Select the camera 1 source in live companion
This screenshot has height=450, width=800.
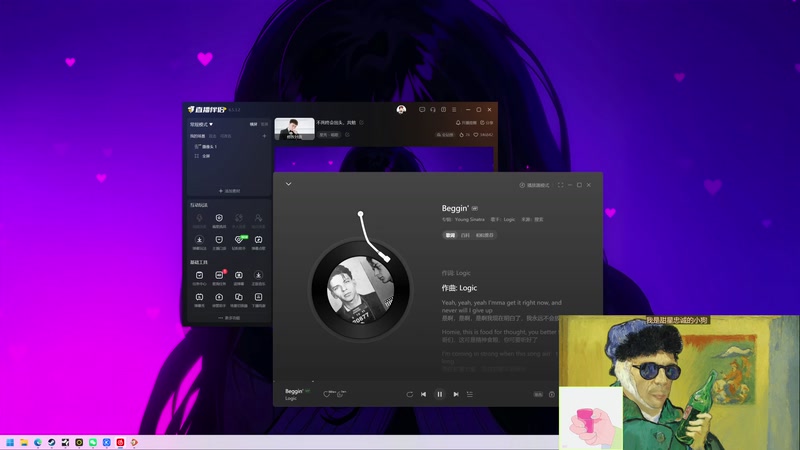[206, 146]
